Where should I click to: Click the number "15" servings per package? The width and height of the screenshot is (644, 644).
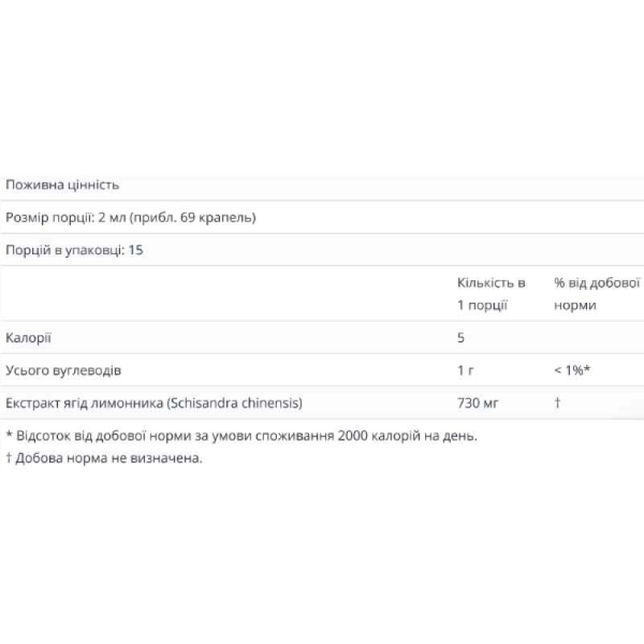[x=135, y=250]
